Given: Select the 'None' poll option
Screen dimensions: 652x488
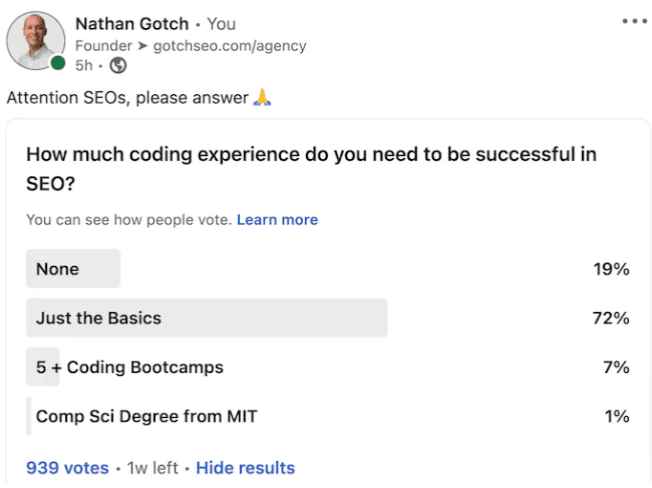Looking at the screenshot, I should 58,269.
